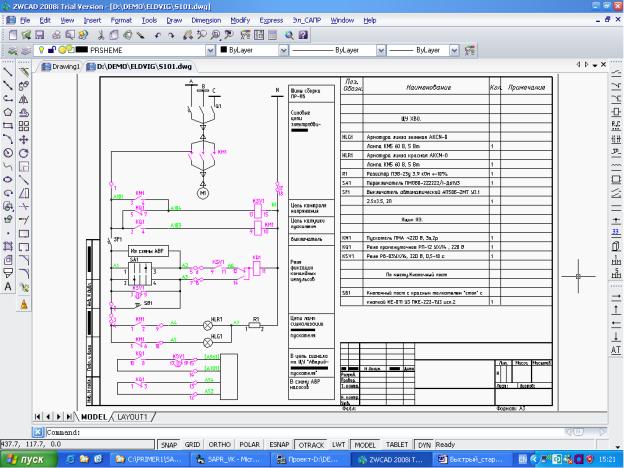Screen dimensions: 624x468
Task: Select the Polygon draw tool
Action: point(8,113)
